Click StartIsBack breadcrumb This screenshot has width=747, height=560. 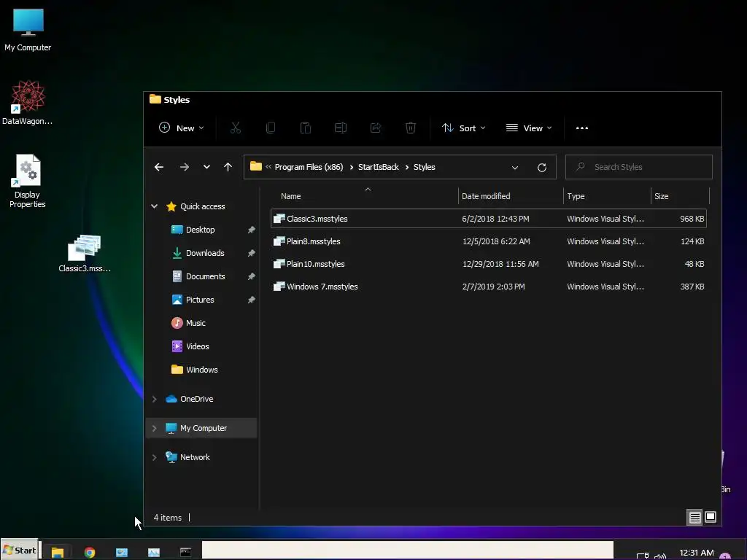coord(379,167)
